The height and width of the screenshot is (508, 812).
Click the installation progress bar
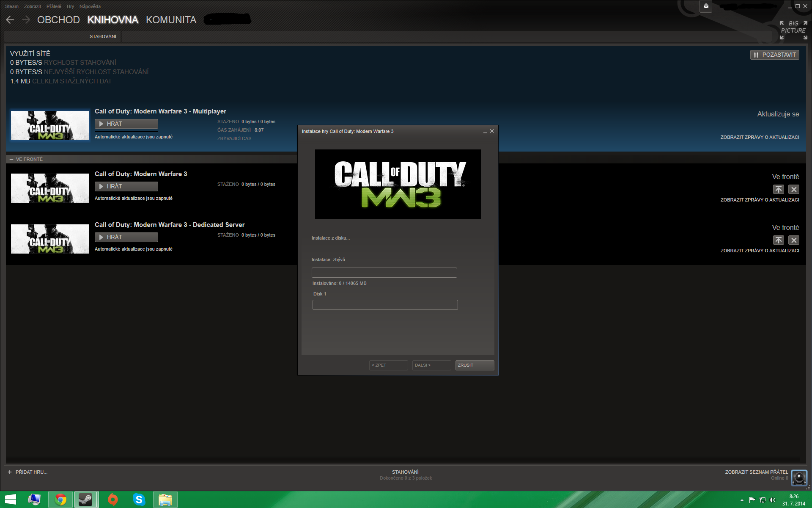(x=384, y=273)
